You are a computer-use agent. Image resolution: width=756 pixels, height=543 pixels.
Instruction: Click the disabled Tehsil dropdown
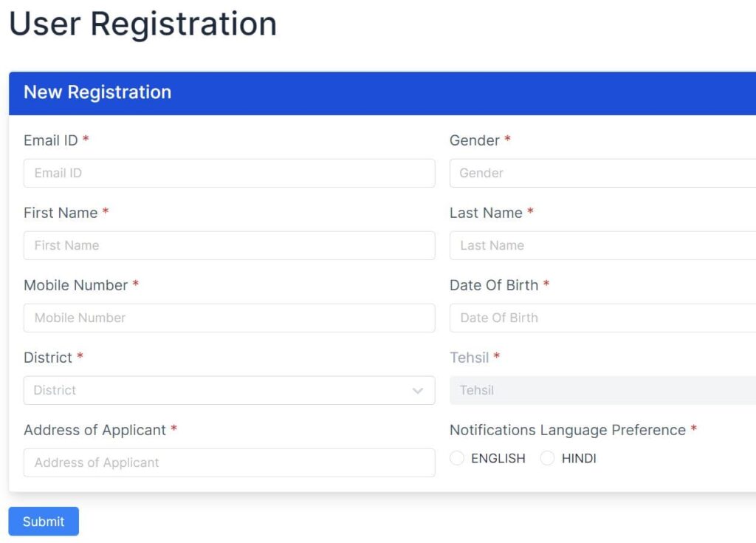602,391
